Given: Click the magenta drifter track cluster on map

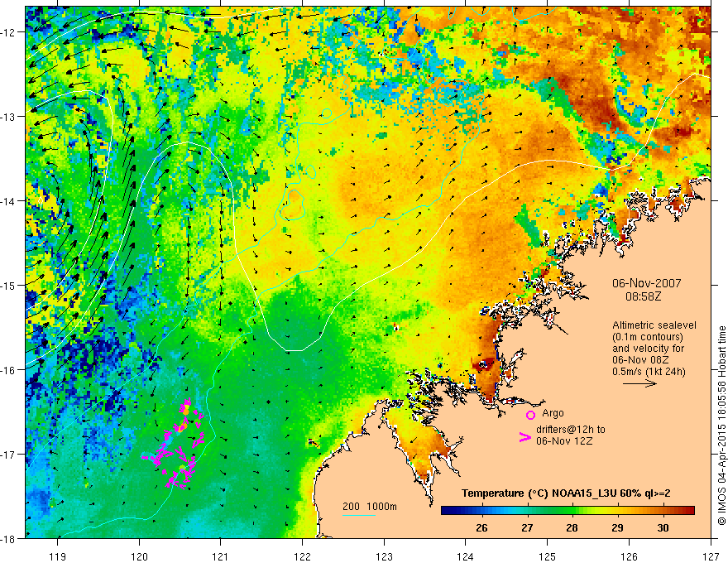Looking at the screenshot, I should coord(174,445).
